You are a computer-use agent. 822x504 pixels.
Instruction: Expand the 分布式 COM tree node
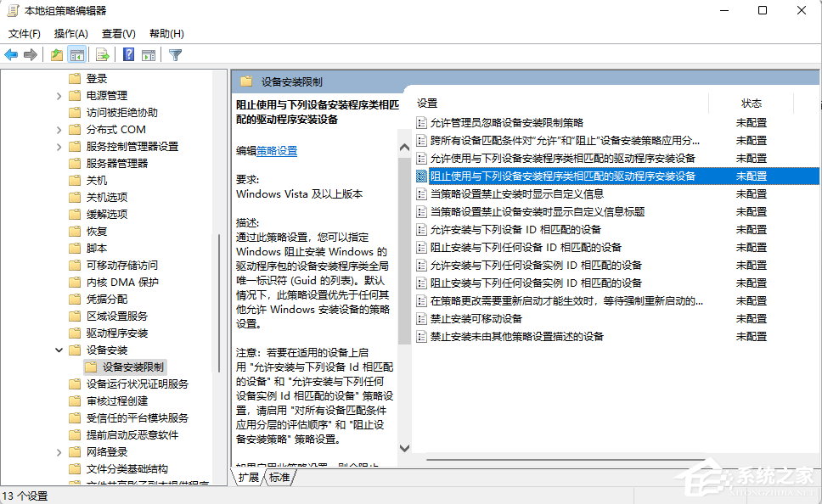[x=59, y=130]
